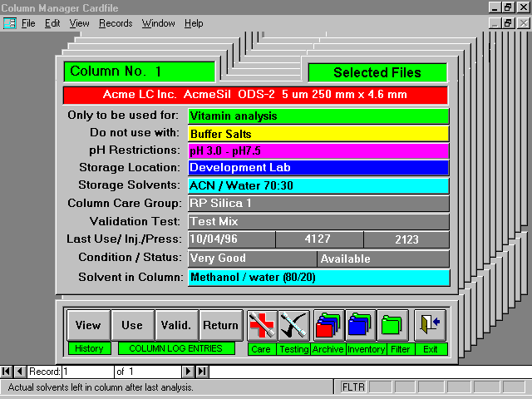532x399 pixels.
Task: Click the green Care label
Action: pyautogui.click(x=262, y=349)
